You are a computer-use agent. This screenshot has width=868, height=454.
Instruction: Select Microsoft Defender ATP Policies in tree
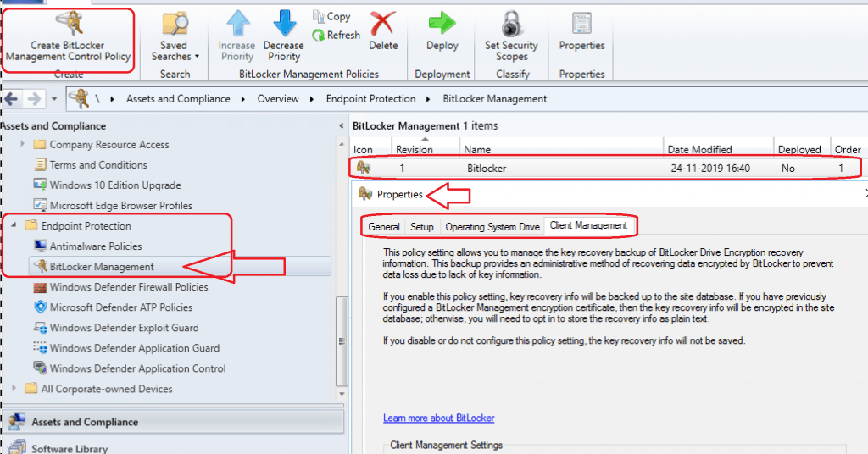click(x=120, y=307)
